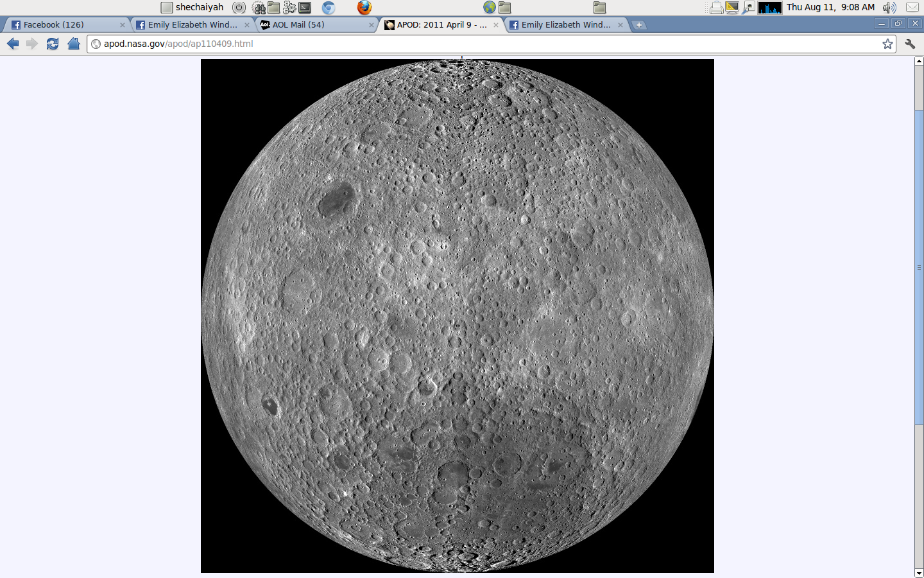Click the printer icon in the system tray
This screenshot has width=924, height=578.
717,8
